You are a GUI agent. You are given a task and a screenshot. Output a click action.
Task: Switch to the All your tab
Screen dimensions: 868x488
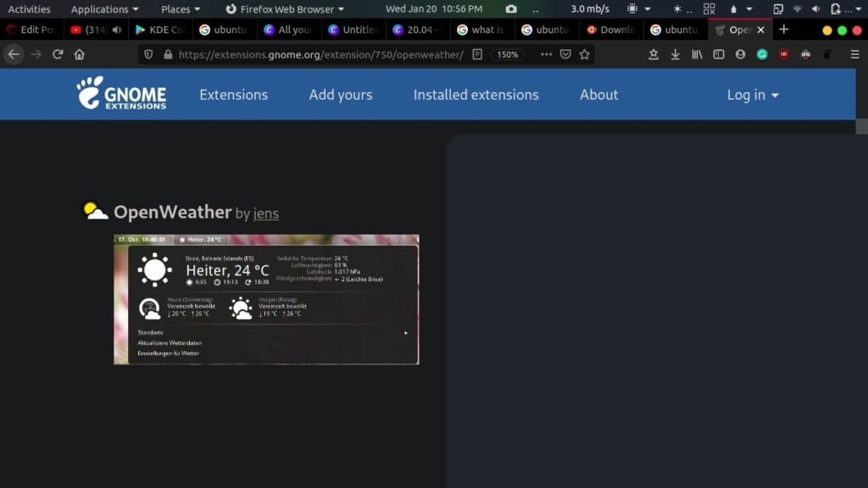(288, 30)
